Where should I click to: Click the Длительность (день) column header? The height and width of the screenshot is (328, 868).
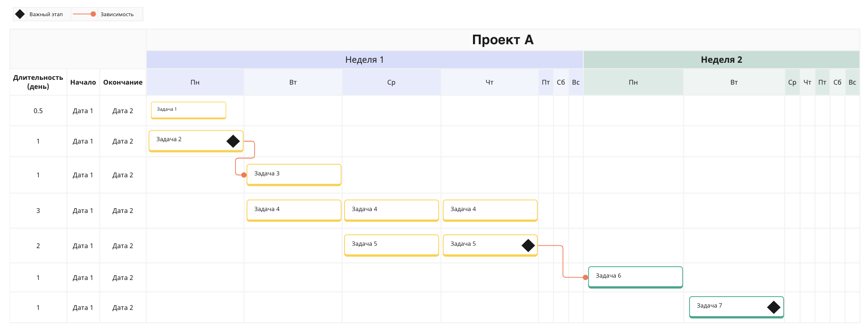pyautogui.click(x=38, y=82)
